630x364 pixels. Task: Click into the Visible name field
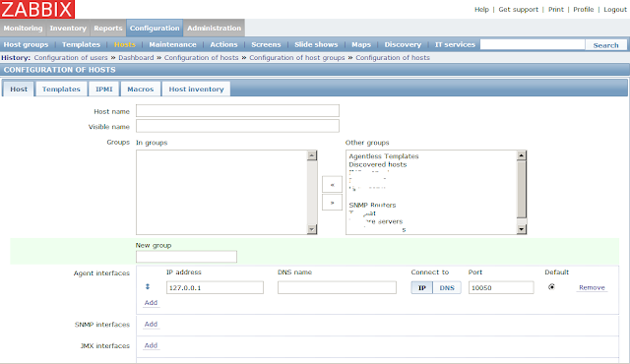pyautogui.click(x=237, y=126)
